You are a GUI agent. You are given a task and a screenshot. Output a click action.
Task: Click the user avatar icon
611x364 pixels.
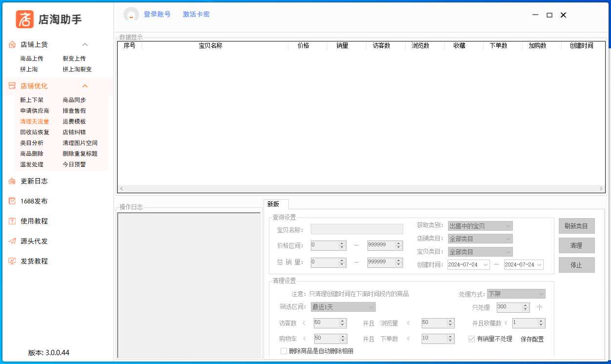[131, 15]
